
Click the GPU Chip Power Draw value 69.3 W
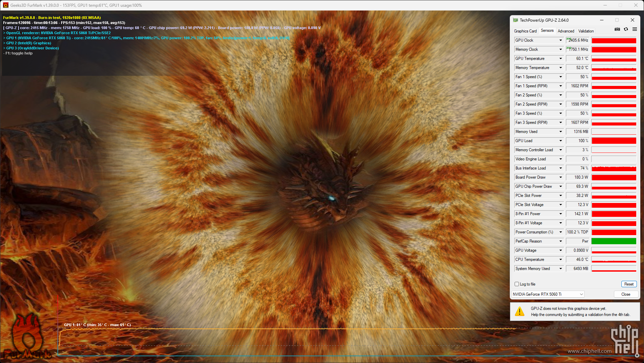[578, 186]
